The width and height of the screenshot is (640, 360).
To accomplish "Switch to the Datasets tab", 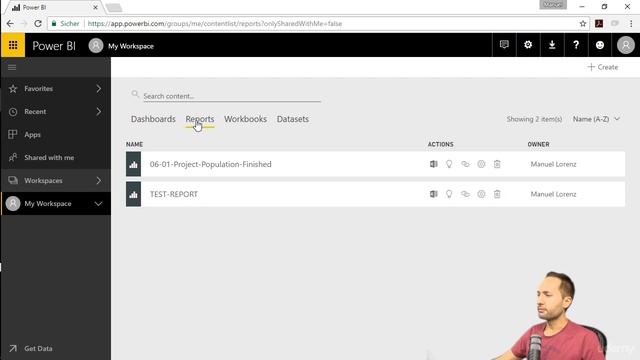I will click(x=293, y=119).
